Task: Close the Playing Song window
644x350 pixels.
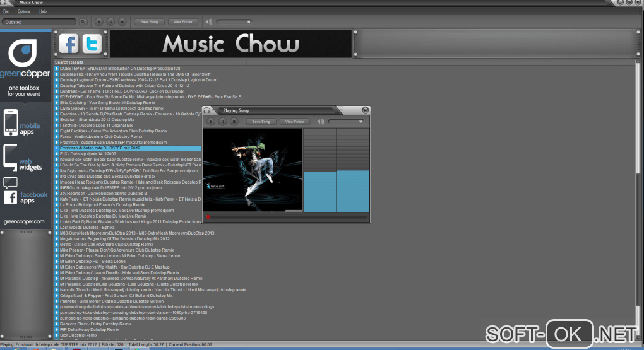Action: (365, 110)
